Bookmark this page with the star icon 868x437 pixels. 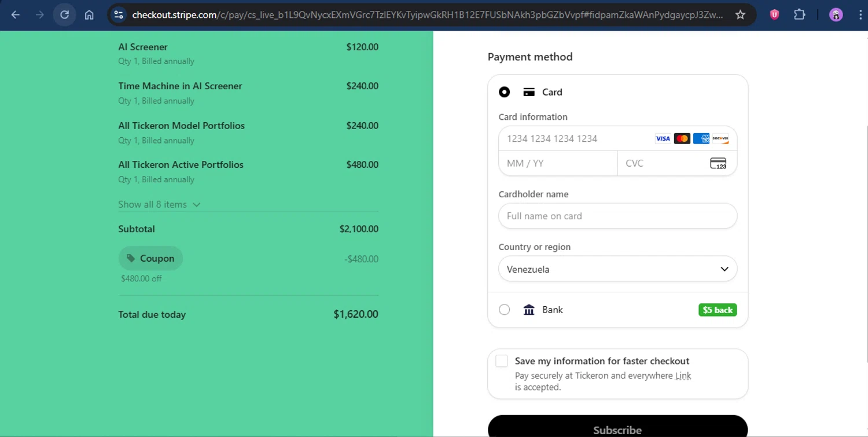(740, 15)
